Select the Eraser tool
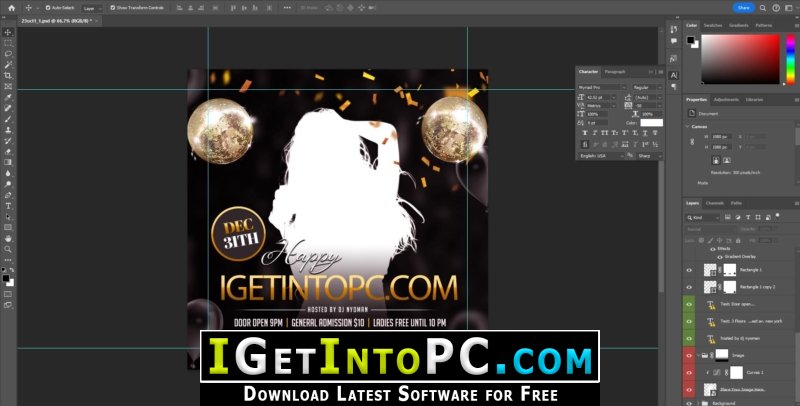Screen dimensions: 800x406 click(8, 151)
